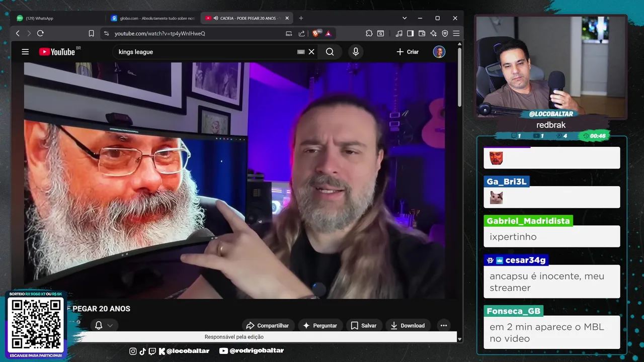Click the @locobaltar social handle
This screenshot has height=362, width=644.
188,351
